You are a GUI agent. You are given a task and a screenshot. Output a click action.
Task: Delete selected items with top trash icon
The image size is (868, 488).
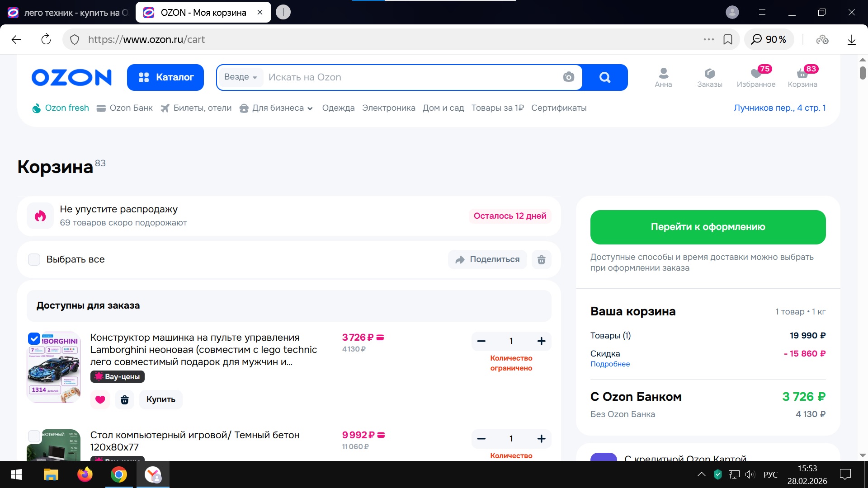pos(541,259)
